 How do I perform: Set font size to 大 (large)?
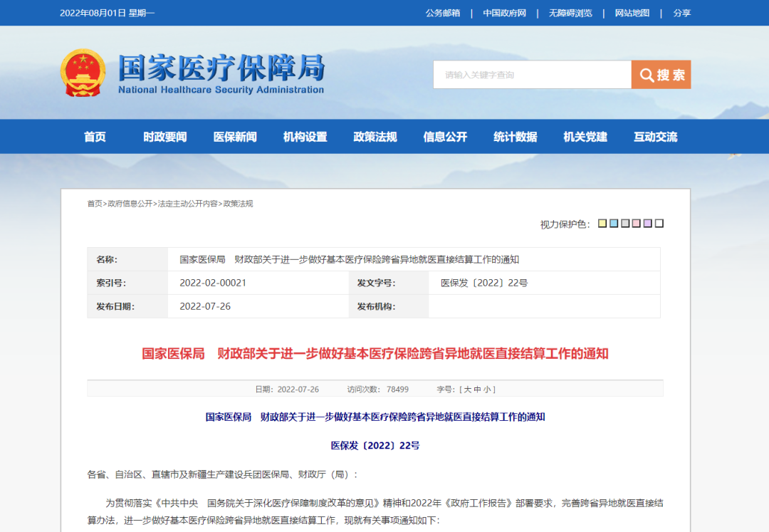click(467, 390)
